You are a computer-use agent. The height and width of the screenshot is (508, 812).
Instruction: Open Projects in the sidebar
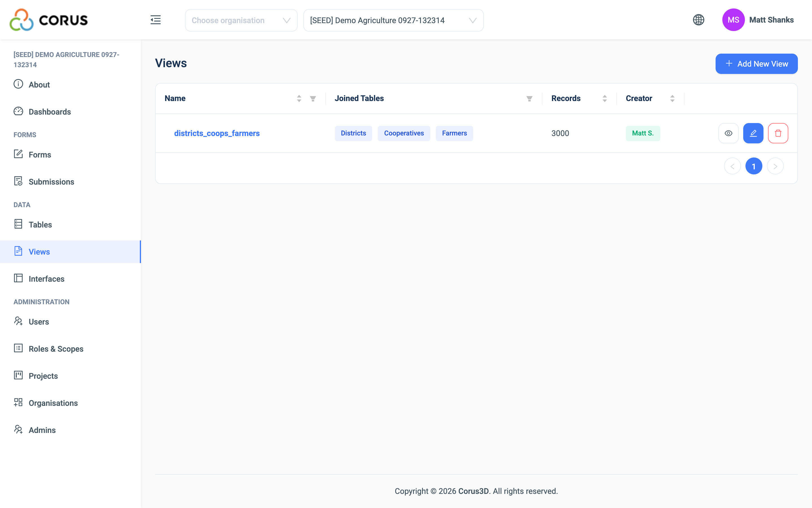pyautogui.click(x=70, y=376)
